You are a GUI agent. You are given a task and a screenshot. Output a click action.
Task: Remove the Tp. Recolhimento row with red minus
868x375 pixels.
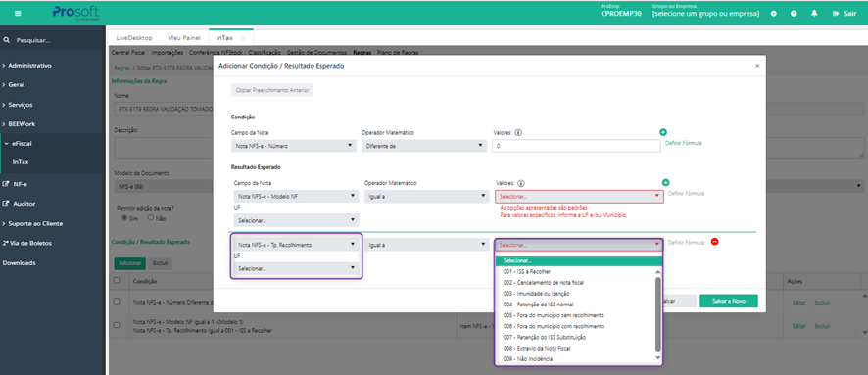[x=714, y=242]
